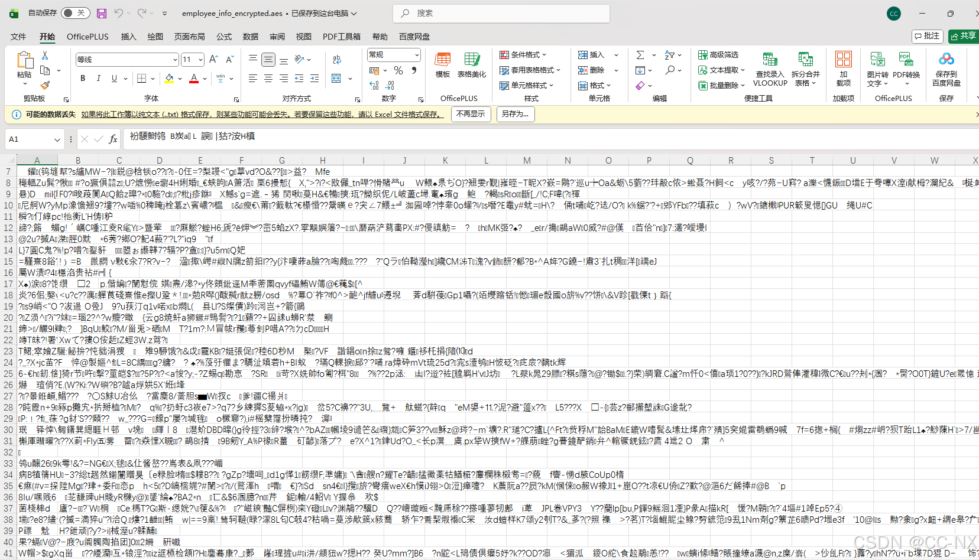Click the Undo arrow icon

(x=119, y=13)
